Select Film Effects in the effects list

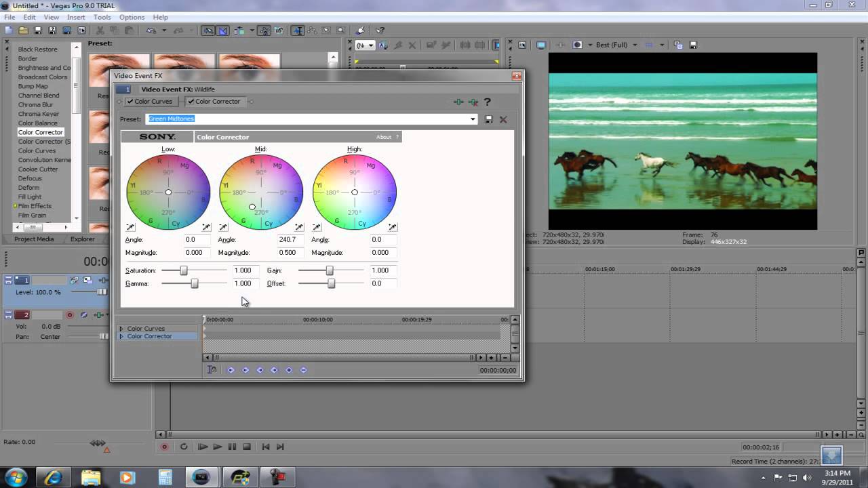pyautogui.click(x=35, y=206)
